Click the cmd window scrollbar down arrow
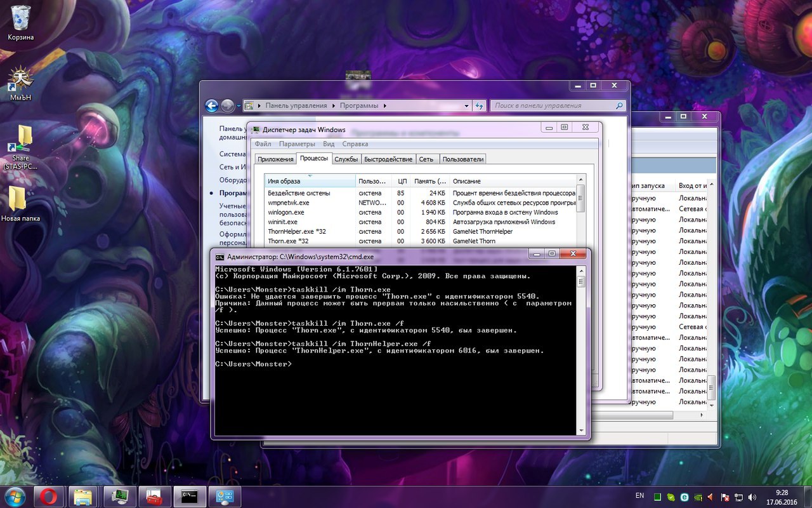Image resolution: width=812 pixels, height=508 pixels. click(581, 430)
